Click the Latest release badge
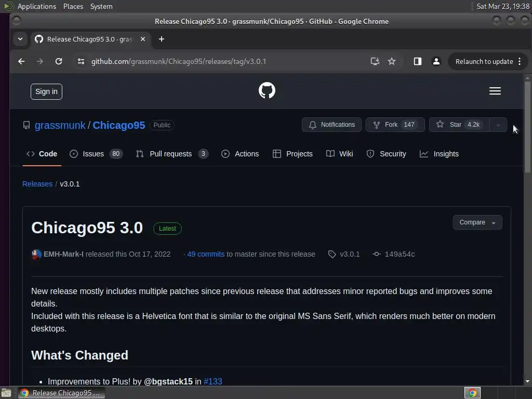 [x=167, y=229]
